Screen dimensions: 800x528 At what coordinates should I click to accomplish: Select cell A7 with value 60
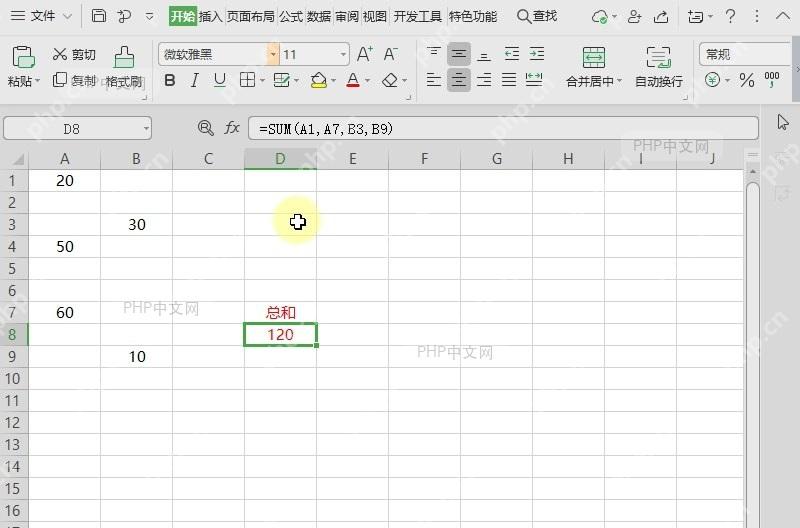64,313
